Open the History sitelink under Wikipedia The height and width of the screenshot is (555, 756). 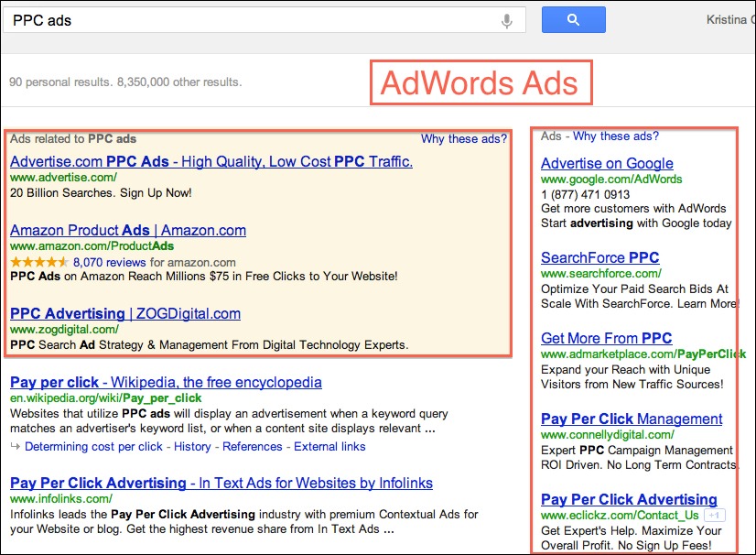coord(192,447)
